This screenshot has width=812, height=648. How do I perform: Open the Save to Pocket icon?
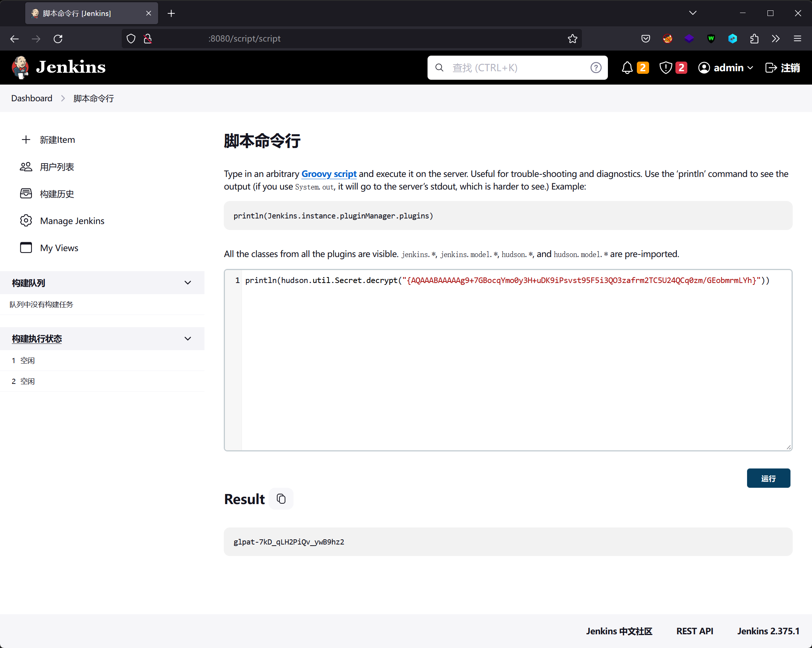(645, 39)
